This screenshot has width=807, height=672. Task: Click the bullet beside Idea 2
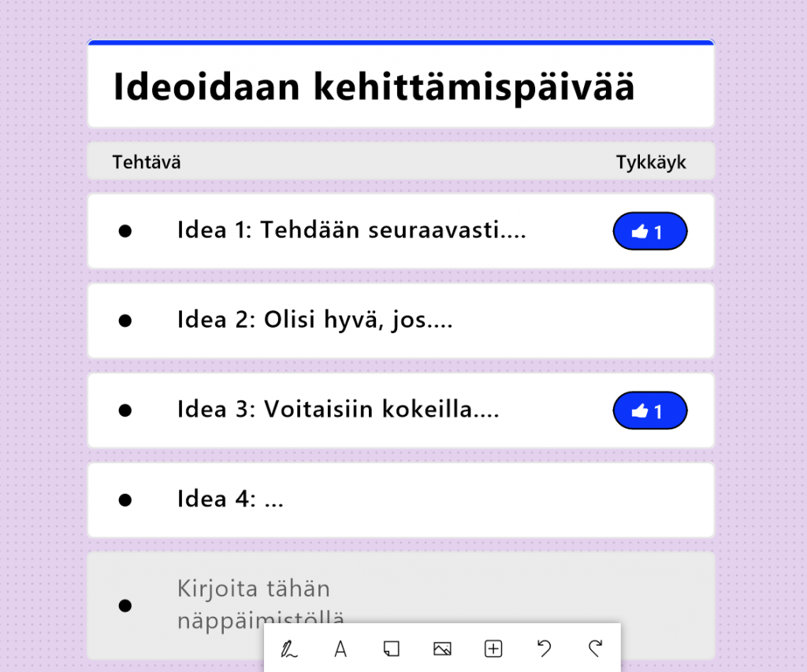125,321
